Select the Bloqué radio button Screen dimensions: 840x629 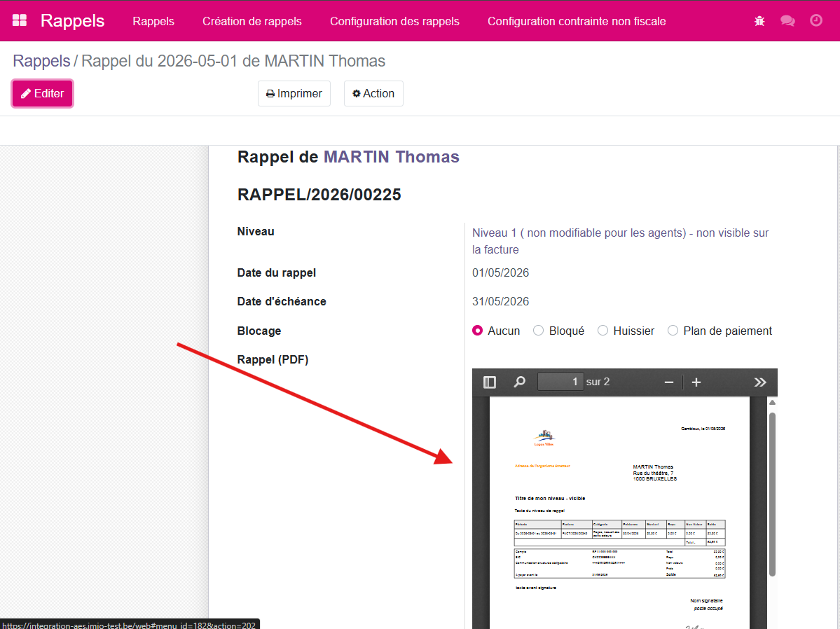(x=538, y=331)
